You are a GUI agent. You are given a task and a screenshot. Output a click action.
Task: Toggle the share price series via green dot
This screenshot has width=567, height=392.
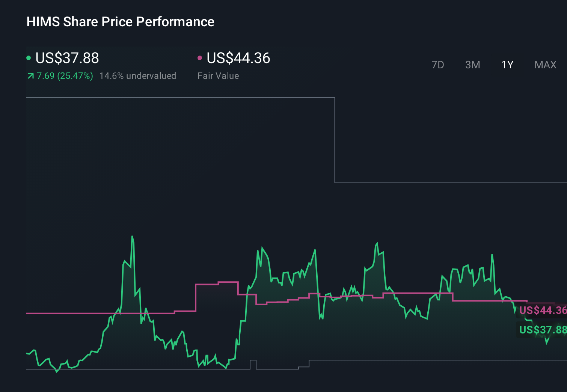click(x=29, y=58)
